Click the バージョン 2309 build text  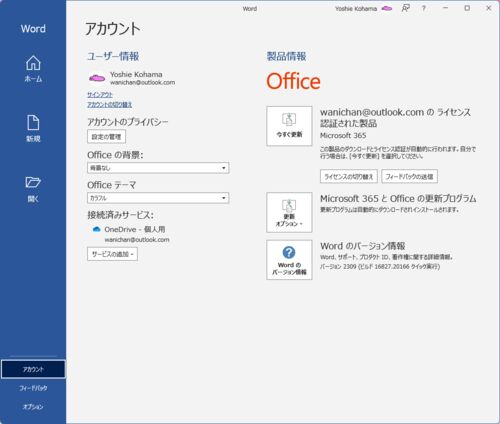380,266
